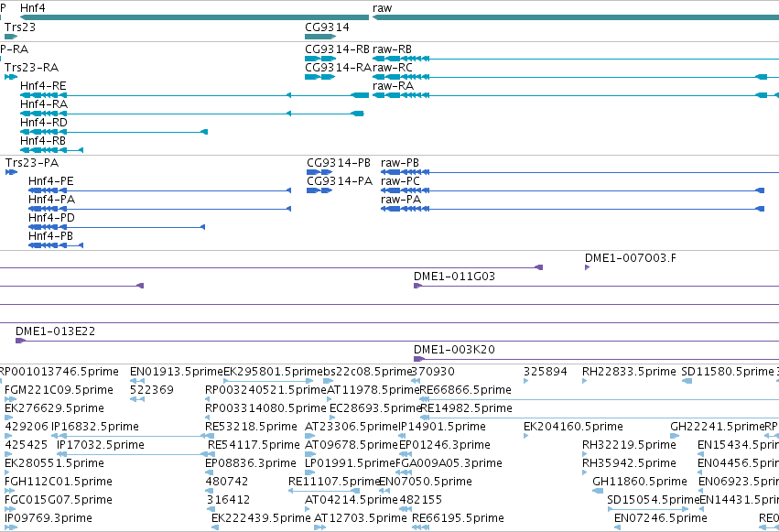This screenshot has height=532, width=779.
Task: Select the raw-PC protein feature
Action: [x=572, y=190]
